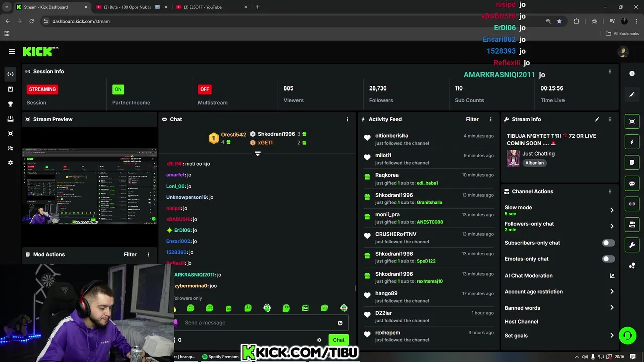The height and width of the screenshot is (362, 644).
Task: Open a new browser tab
Action: pyautogui.click(x=258, y=7)
